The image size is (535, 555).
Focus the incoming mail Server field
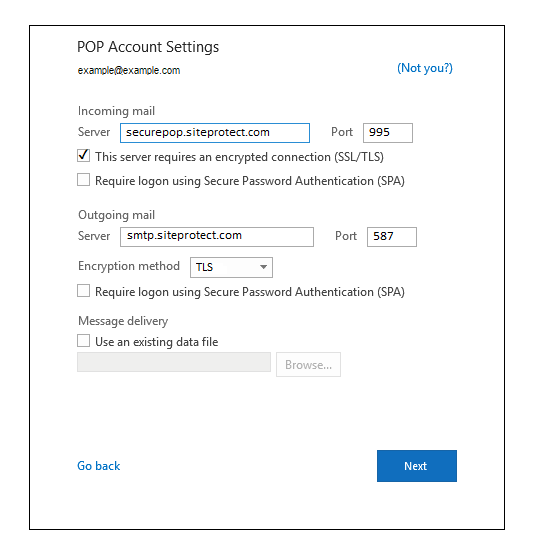(215, 133)
